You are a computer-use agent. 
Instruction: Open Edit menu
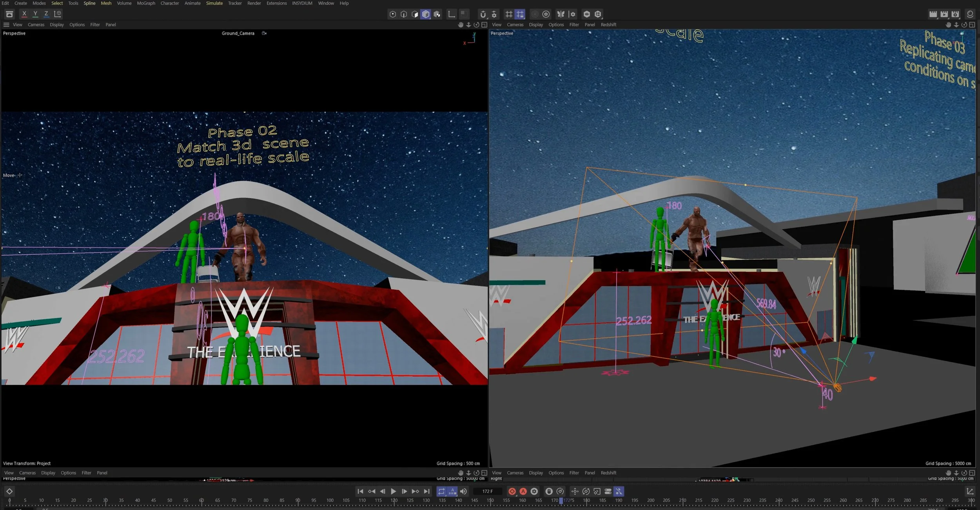pyautogui.click(x=5, y=3)
